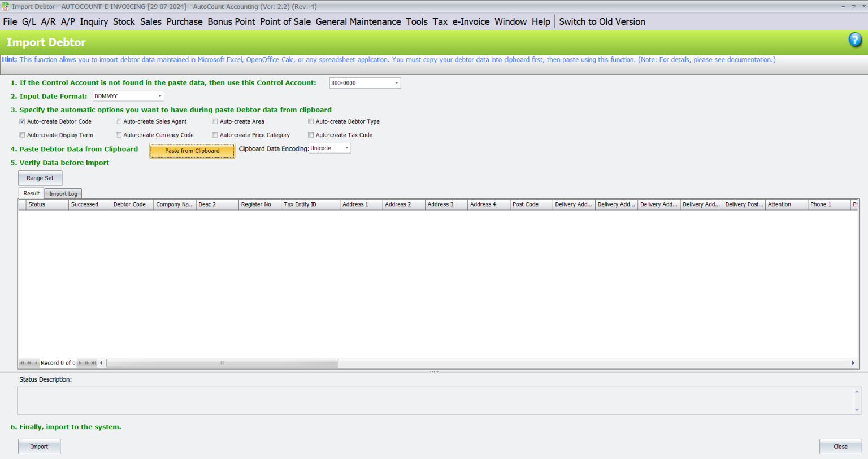This screenshot has height=459, width=868.
Task: Open the e-Invoice menu
Action: point(471,21)
